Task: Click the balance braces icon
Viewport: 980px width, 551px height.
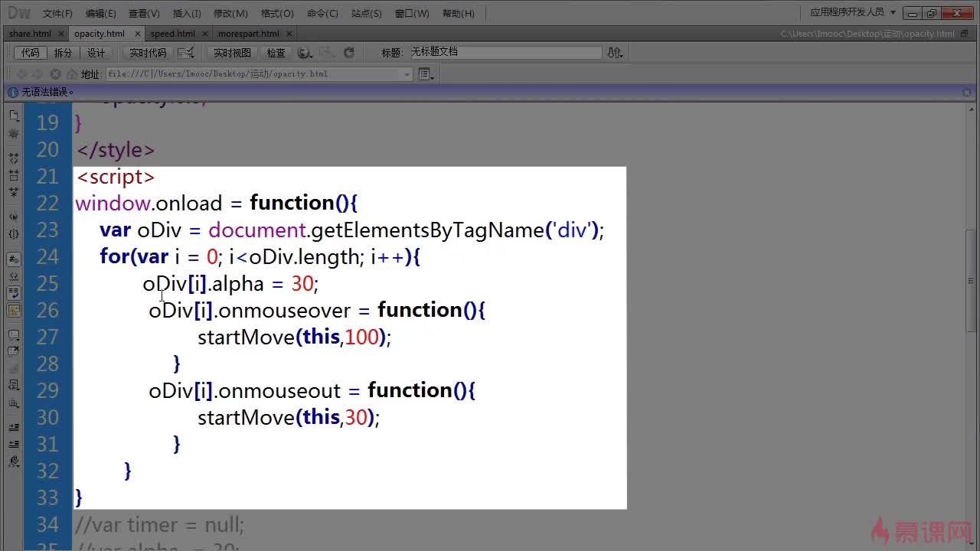Action: 14,233
